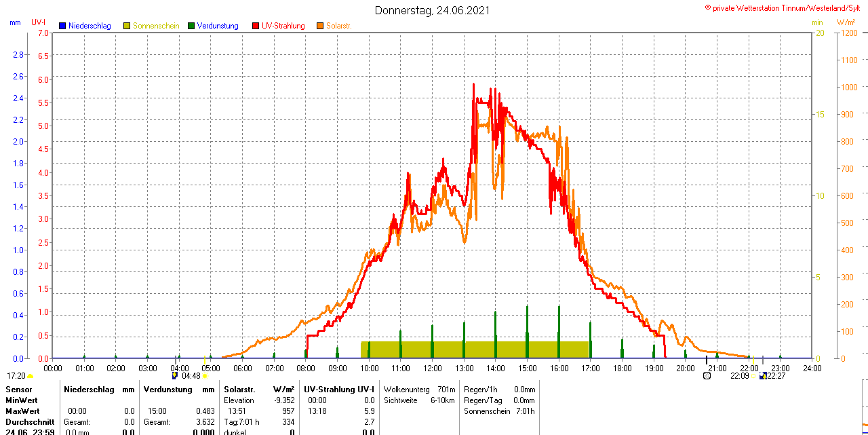Click the yellow sunshine duration bar

point(475,349)
